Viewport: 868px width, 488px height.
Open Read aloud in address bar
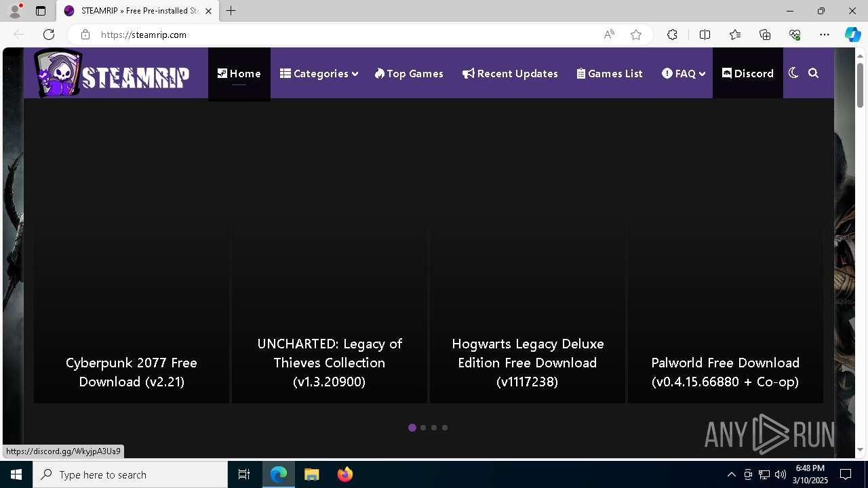609,35
